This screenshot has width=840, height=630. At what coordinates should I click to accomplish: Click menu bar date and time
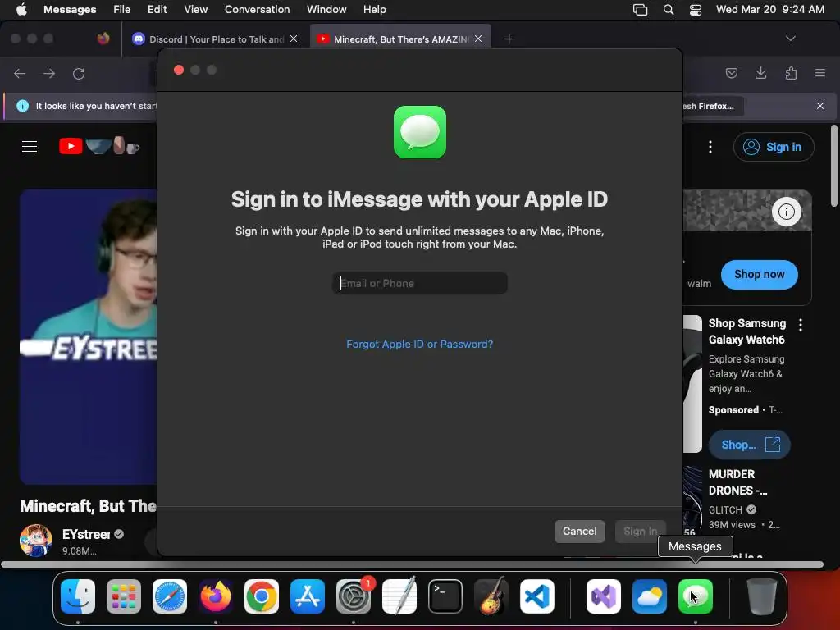[x=769, y=10]
